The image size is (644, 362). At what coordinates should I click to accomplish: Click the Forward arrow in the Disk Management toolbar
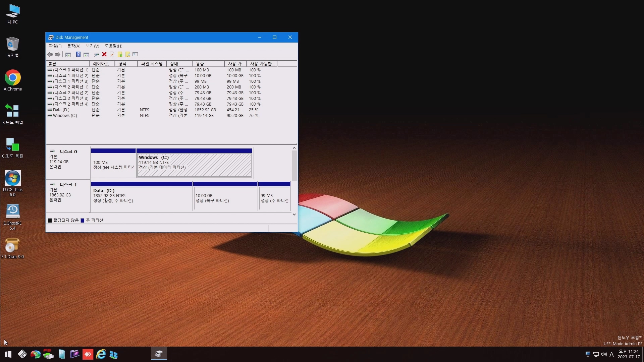coord(58,55)
